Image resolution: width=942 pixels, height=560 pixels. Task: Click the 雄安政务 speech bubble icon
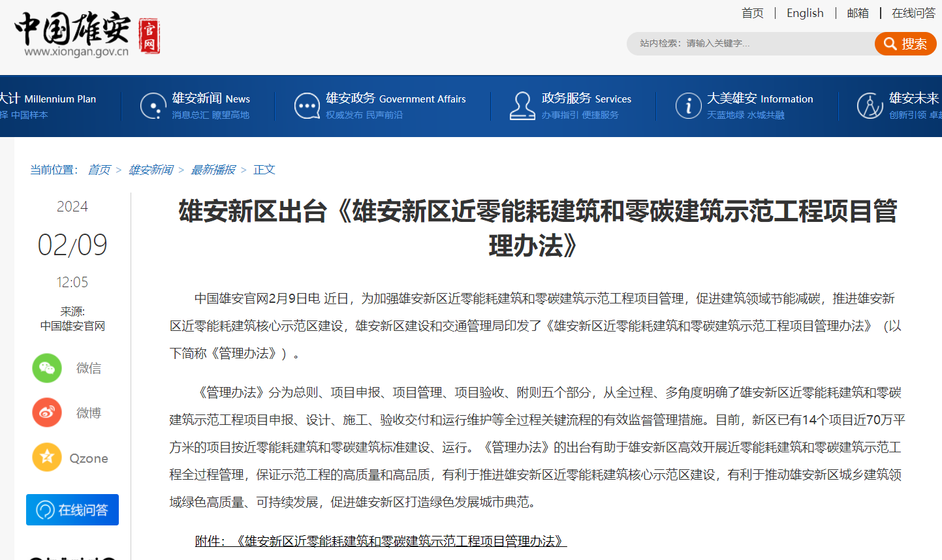(x=307, y=106)
